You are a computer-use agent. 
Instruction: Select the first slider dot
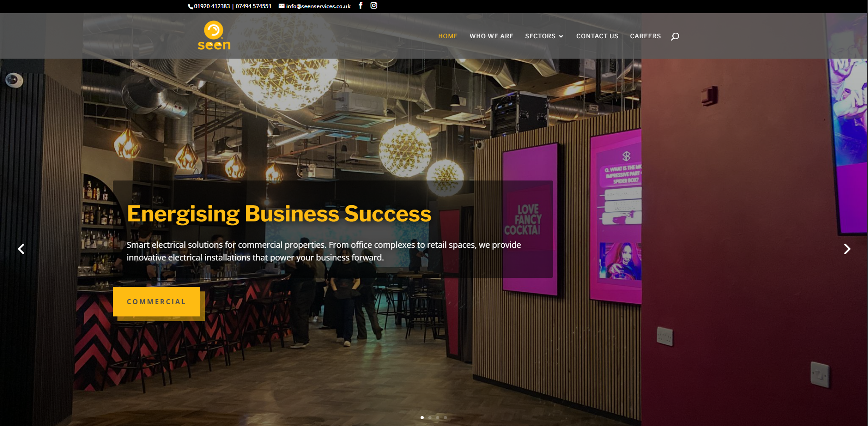pos(422,417)
